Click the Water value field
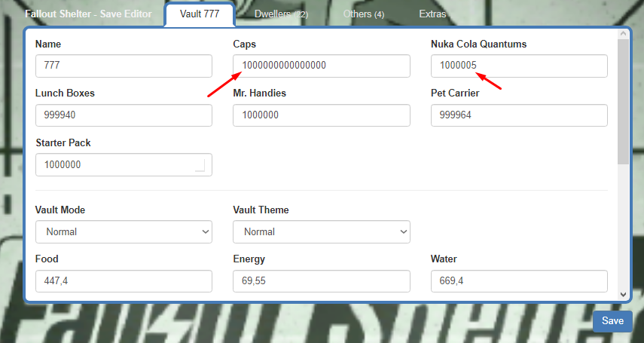The image size is (644, 343). [519, 281]
